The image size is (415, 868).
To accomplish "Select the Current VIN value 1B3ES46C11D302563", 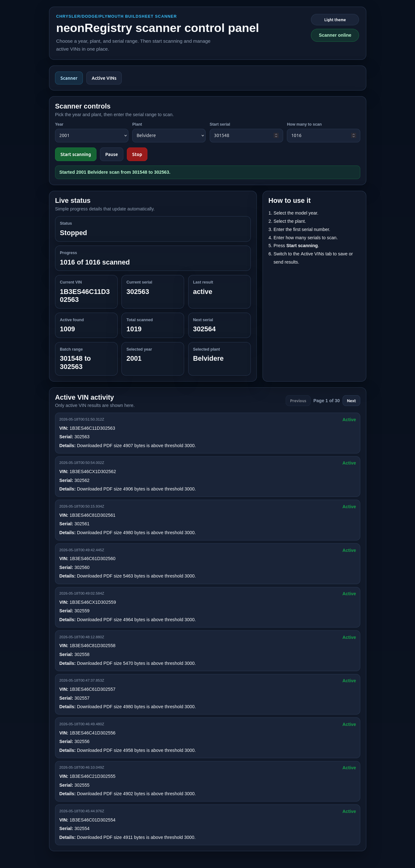I will (84, 296).
